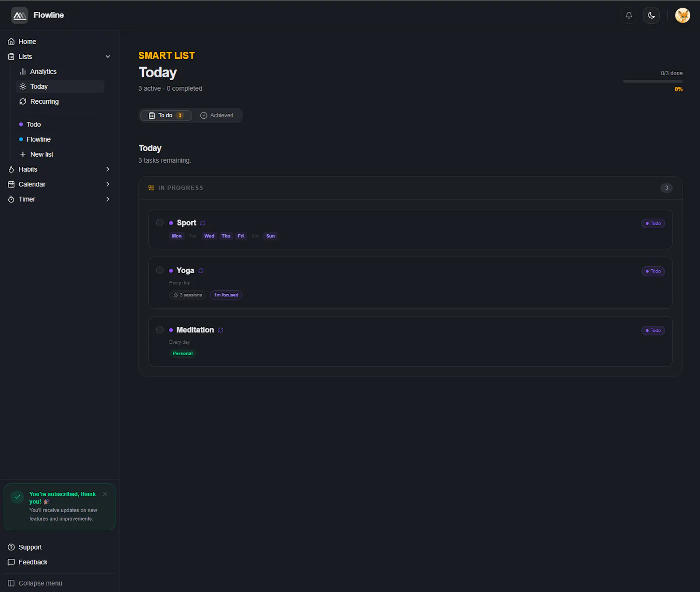Click the Collapse menu panel icon
Image resolution: width=700 pixels, height=592 pixels.
tap(11, 583)
